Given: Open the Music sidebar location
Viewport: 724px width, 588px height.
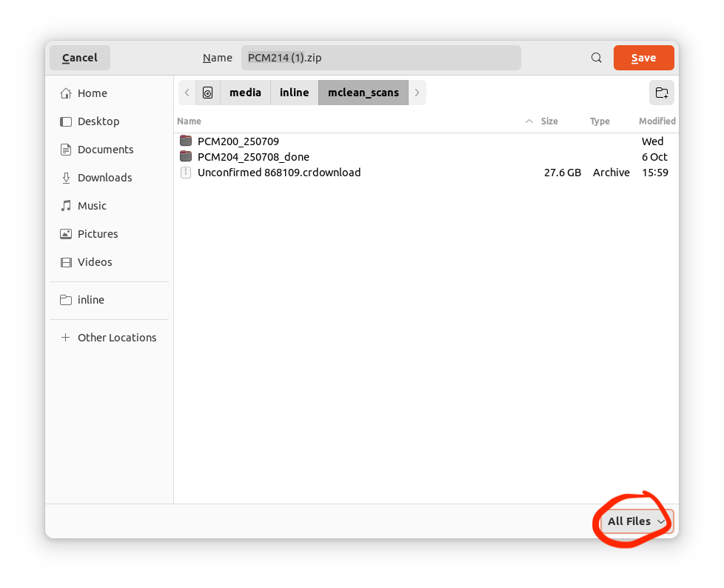Looking at the screenshot, I should pos(92,206).
